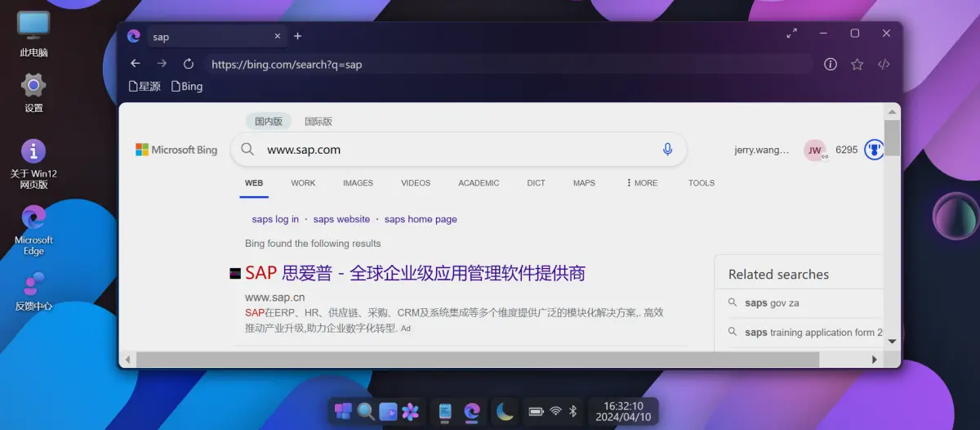Bookmark this page with the star icon
Image resolution: width=980 pixels, height=430 pixels.
(857, 64)
